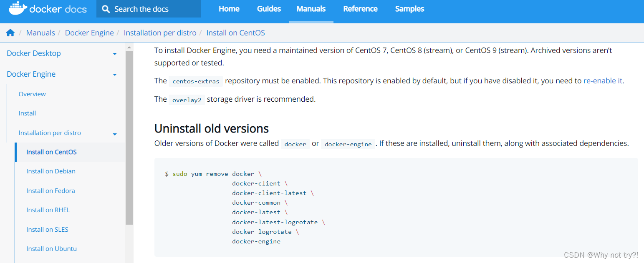The width and height of the screenshot is (644, 263).
Task: Open Installation per distro sidebar item
Action: click(50, 133)
